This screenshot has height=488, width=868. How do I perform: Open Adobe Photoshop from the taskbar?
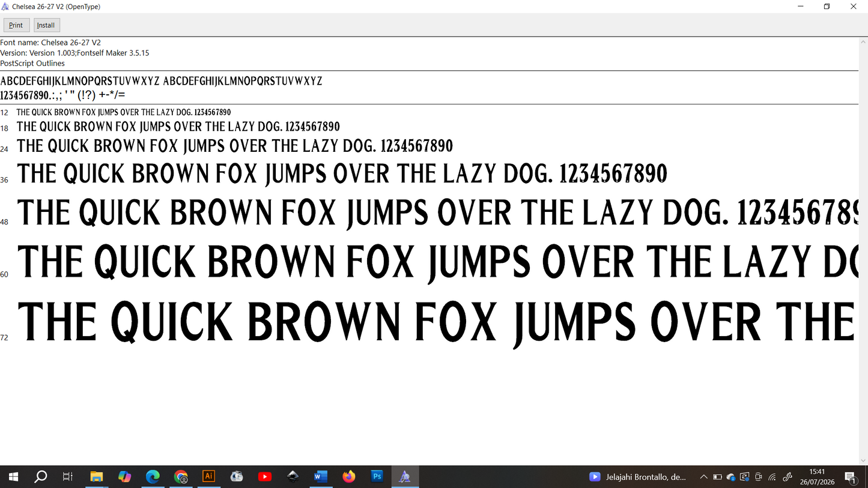point(377,477)
